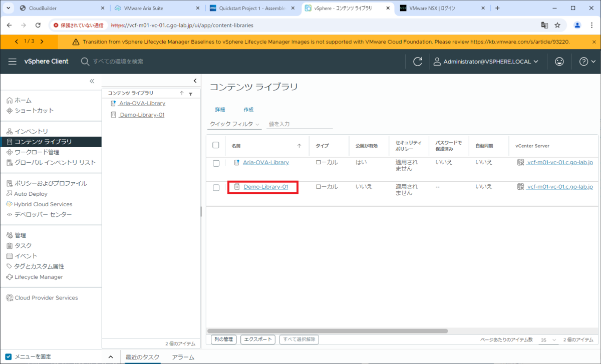Select Aria-OVA-Library in the tree panel
601x364 pixels.
pyautogui.click(x=142, y=103)
